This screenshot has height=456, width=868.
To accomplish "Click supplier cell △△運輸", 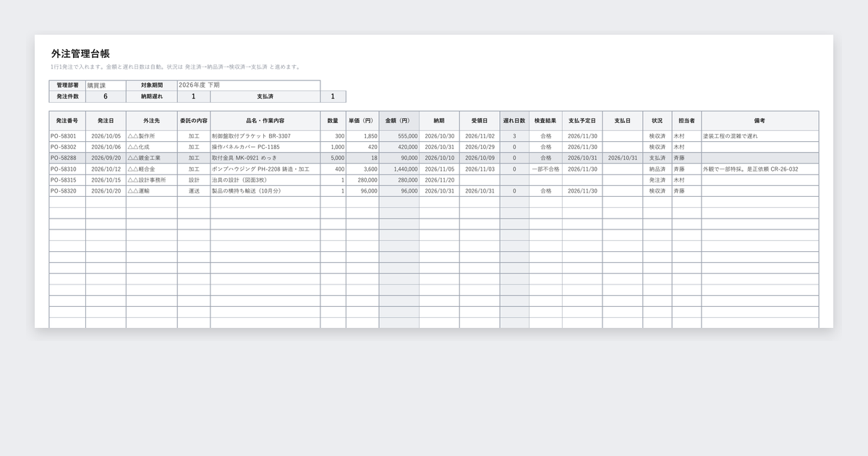I will 151,191.
